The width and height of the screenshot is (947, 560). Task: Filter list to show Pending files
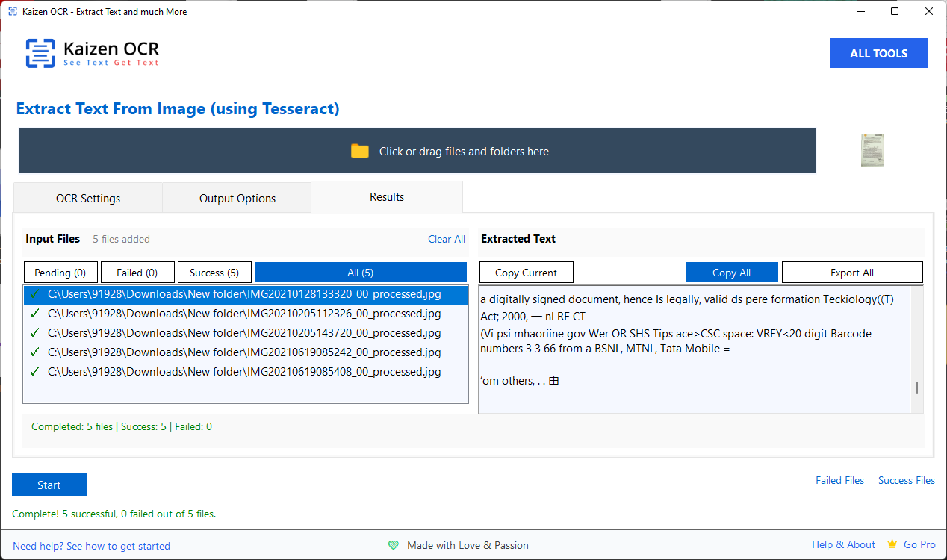coord(60,272)
